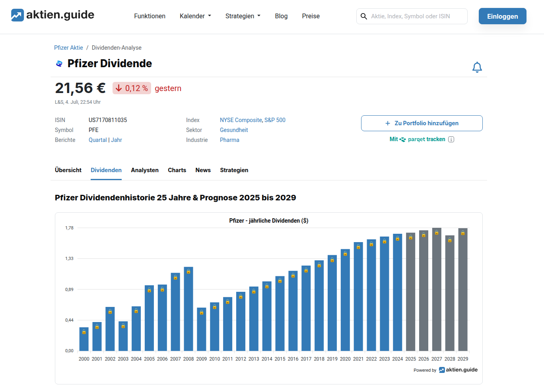Open the Pfizer Aktie breadcrumb link

[x=68, y=48]
